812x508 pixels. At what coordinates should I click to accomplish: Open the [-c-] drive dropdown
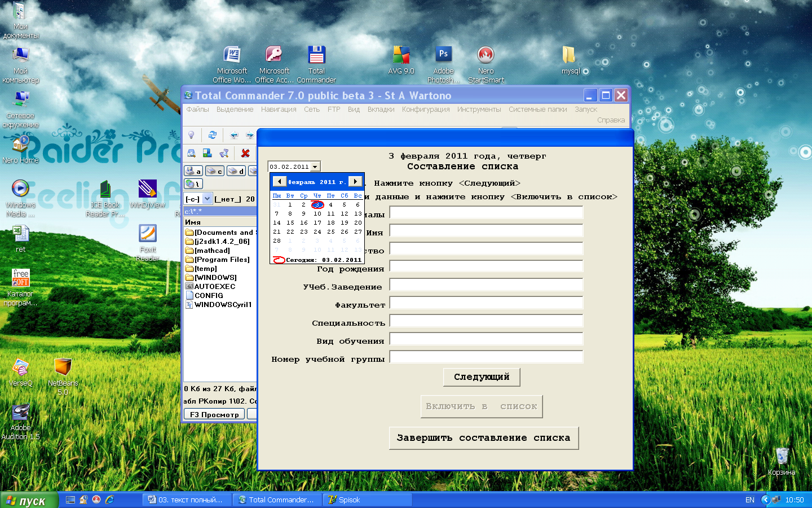[x=207, y=199]
